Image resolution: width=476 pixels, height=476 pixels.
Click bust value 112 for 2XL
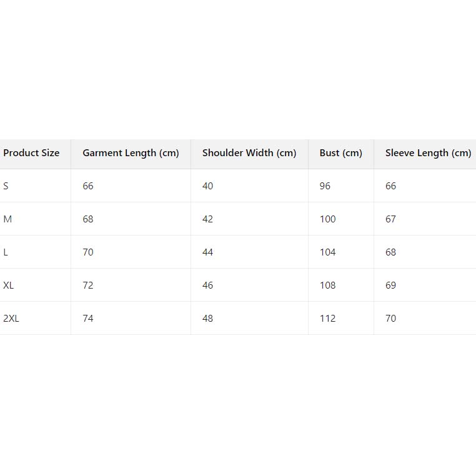pyautogui.click(x=327, y=319)
